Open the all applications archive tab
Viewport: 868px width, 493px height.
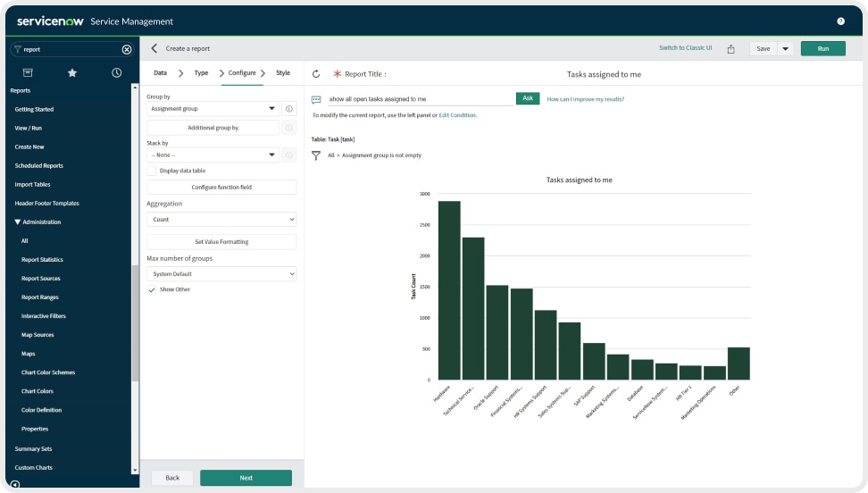coord(28,72)
